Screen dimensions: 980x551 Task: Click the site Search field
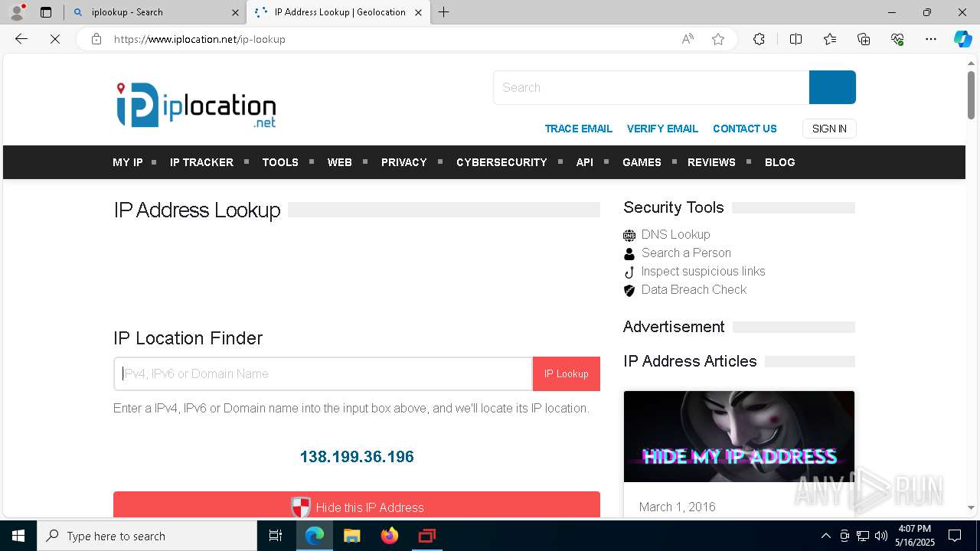click(651, 87)
